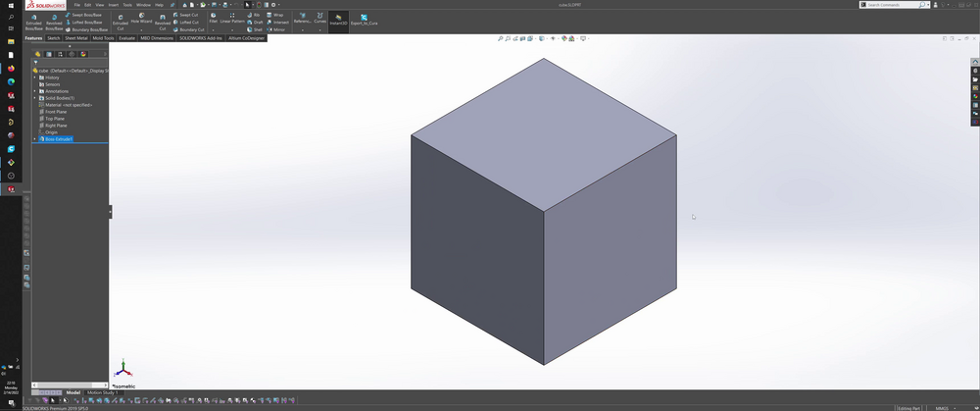Image resolution: width=980 pixels, height=411 pixels.
Task: Select the Intersect tool
Action: [277, 22]
